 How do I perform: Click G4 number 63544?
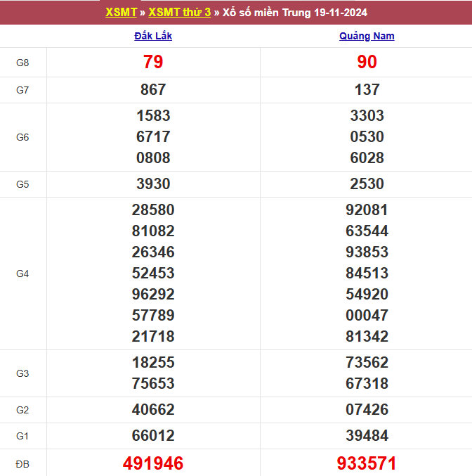click(x=367, y=231)
